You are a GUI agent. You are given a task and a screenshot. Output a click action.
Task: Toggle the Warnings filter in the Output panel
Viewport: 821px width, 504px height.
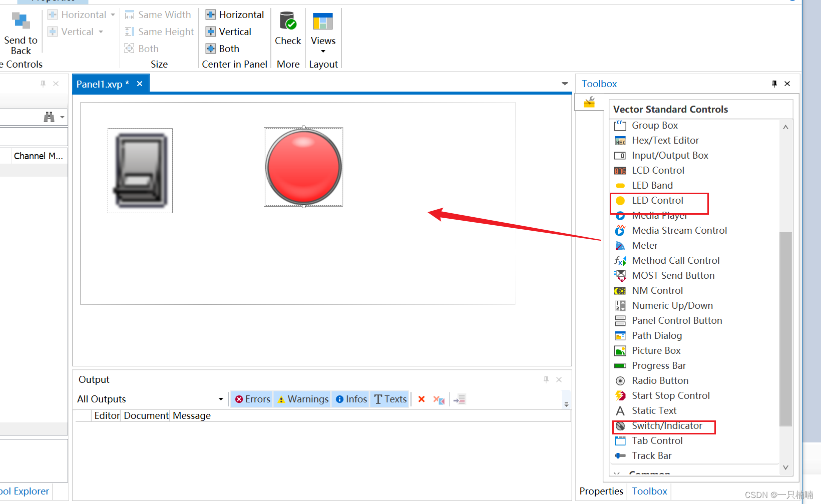(x=302, y=399)
